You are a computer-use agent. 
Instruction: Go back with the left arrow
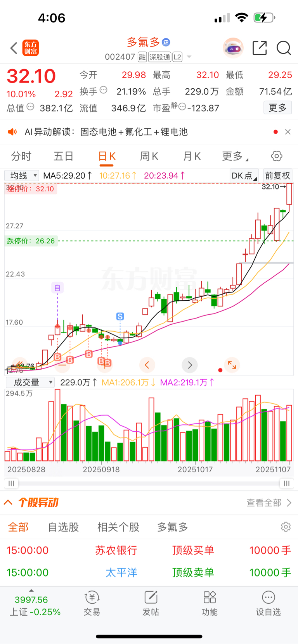[x=14, y=48]
